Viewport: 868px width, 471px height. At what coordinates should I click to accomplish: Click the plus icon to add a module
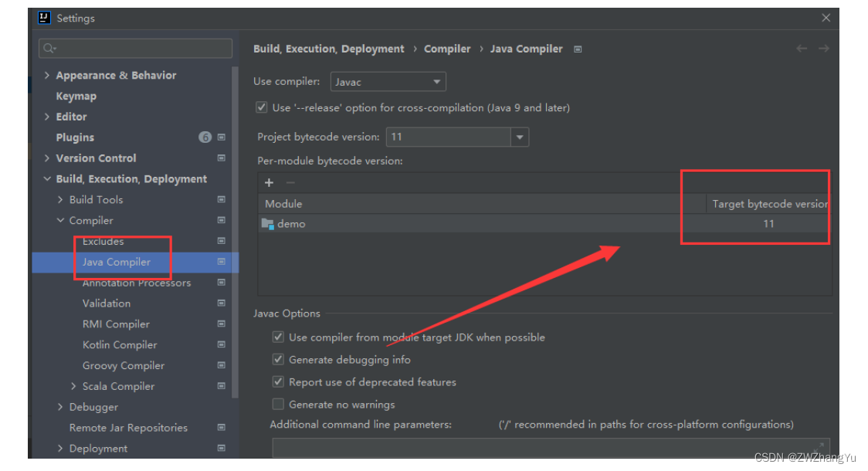coord(269,183)
